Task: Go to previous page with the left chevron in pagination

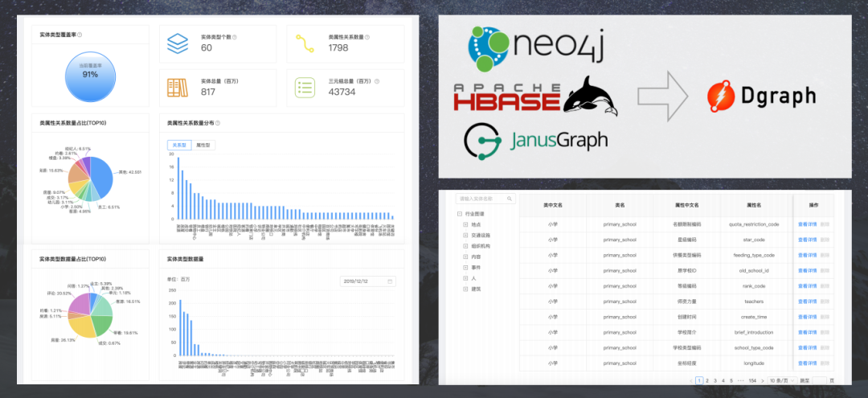Action: 691,380
